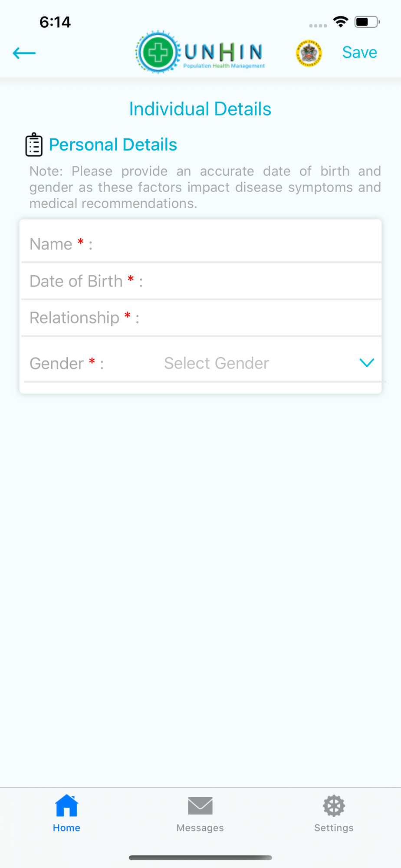The image size is (401, 868).
Task: Click the green cross UNHIN logo
Action: [158, 53]
